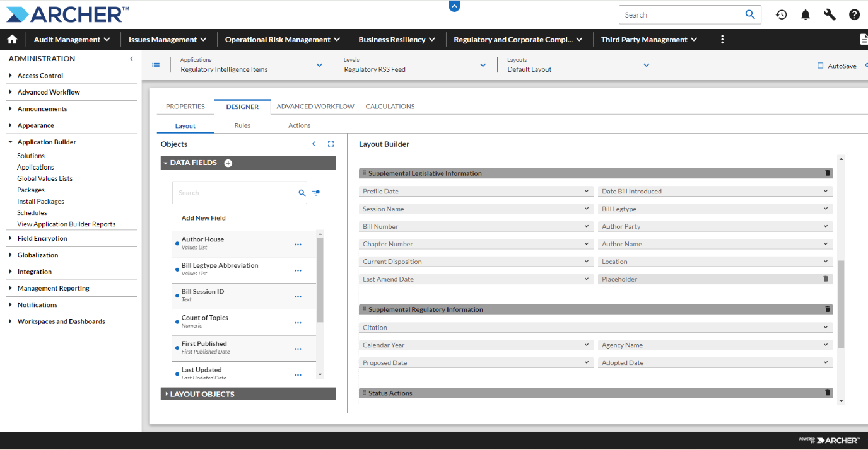The height and width of the screenshot is (450, 868).
Task: Expand the Agency Name field chevron
Action: [826, 345]
